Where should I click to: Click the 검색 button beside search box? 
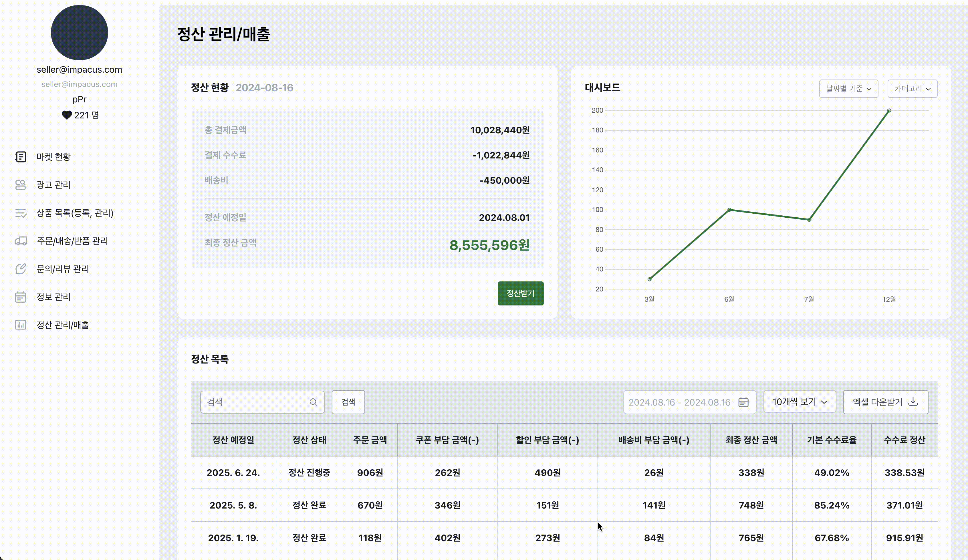tap(348, 402)
